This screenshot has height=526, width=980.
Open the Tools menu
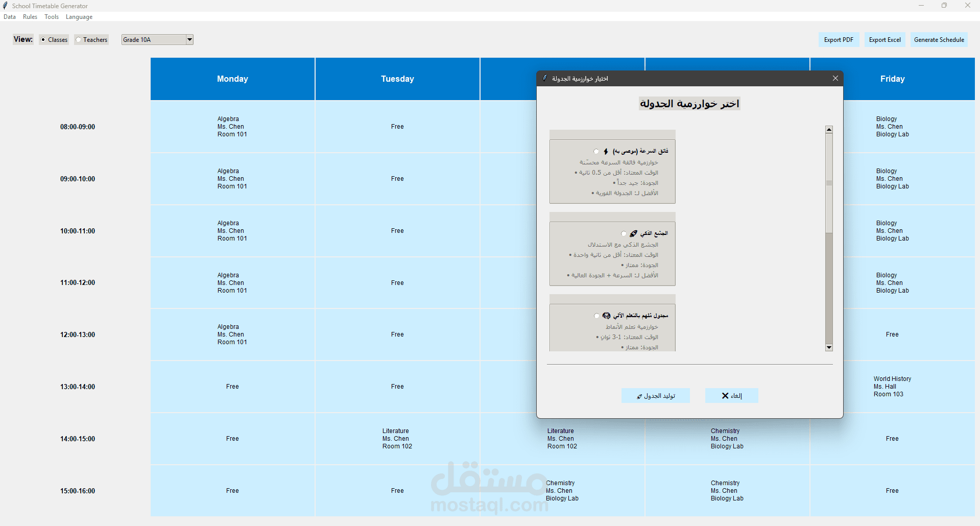click(51, 16)
